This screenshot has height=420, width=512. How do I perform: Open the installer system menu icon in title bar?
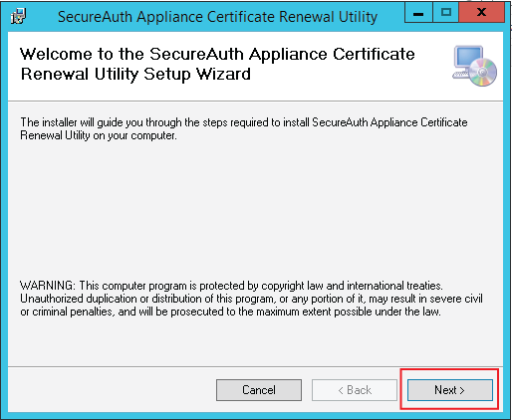pyautogui.click(x=18, y=17)
